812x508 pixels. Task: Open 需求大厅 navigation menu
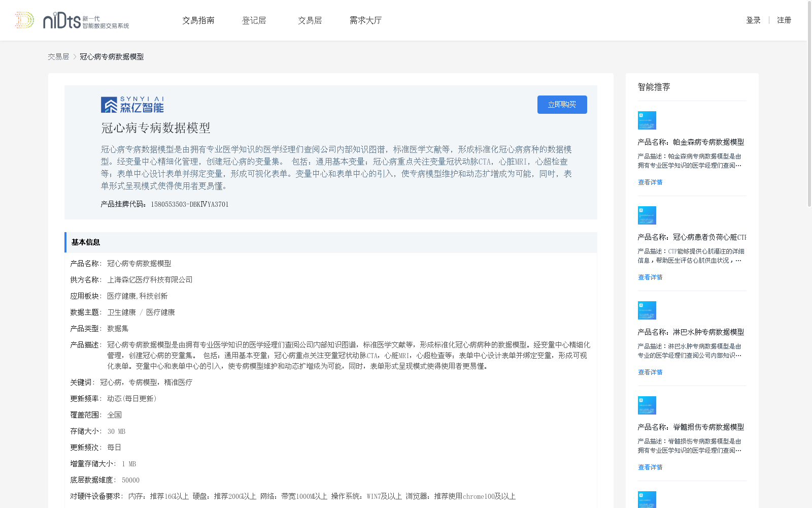366,20
